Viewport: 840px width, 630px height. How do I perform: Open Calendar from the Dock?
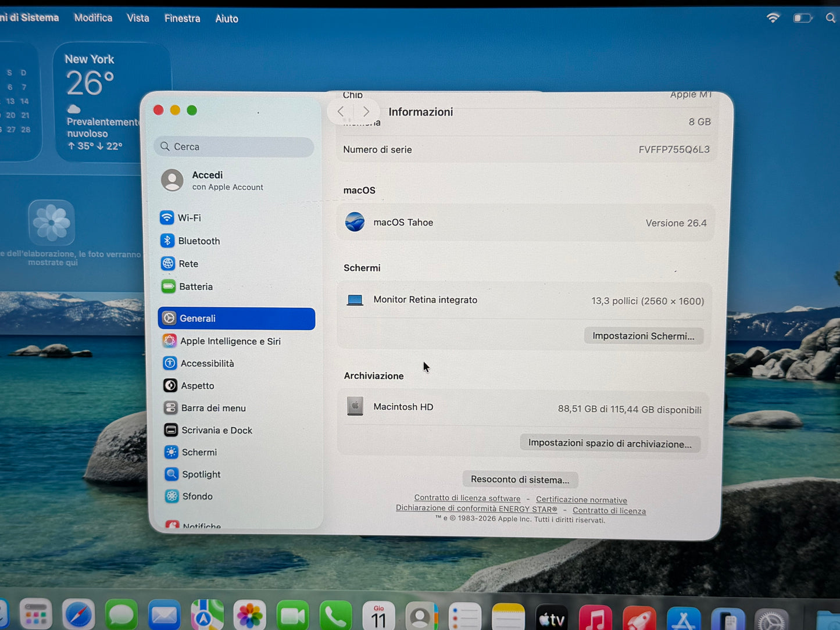(379, 617)
